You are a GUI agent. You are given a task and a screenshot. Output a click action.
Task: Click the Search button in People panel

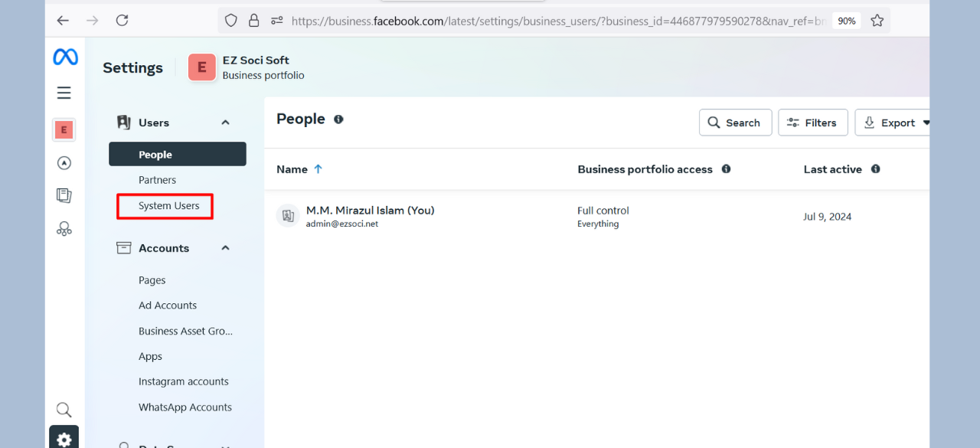[x=735, y=123]
